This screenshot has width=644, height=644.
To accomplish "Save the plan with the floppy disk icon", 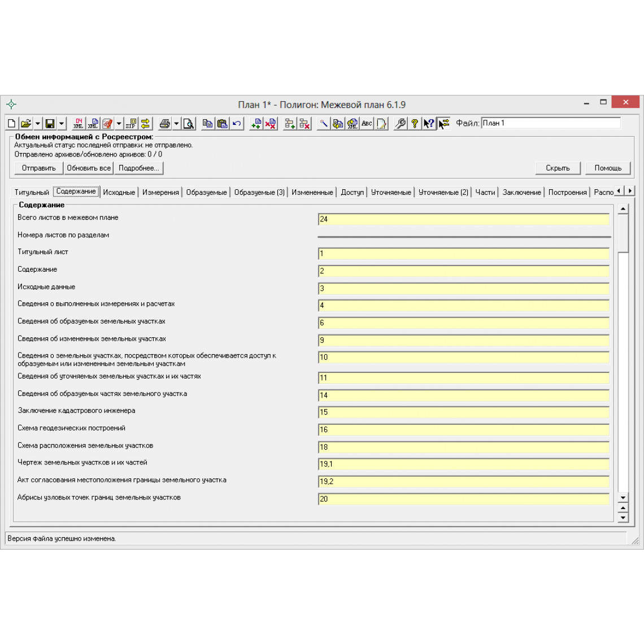I will coord(50,123).
